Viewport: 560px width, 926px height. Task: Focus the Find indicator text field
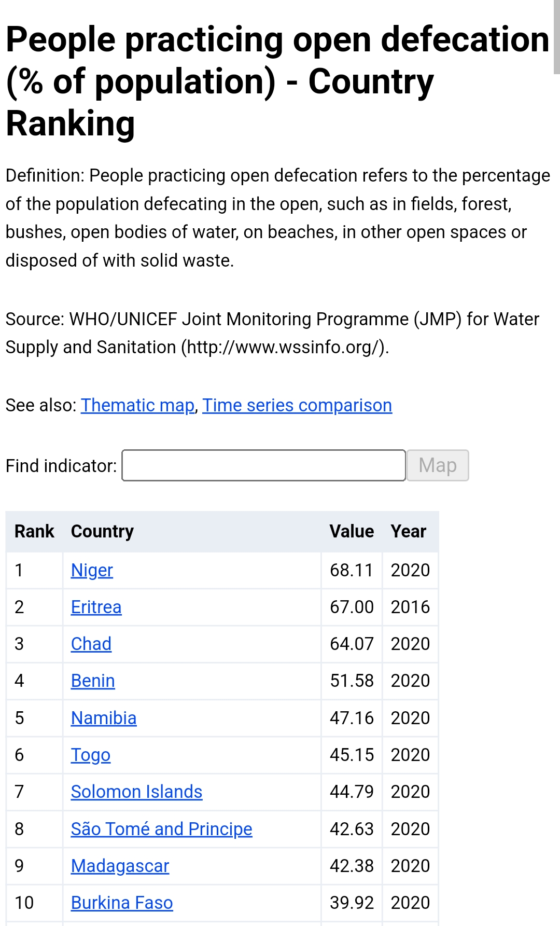(263, 465)
